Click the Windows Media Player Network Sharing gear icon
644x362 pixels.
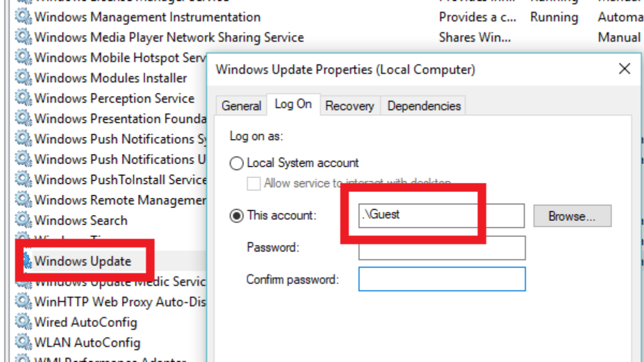click(23, 38)
